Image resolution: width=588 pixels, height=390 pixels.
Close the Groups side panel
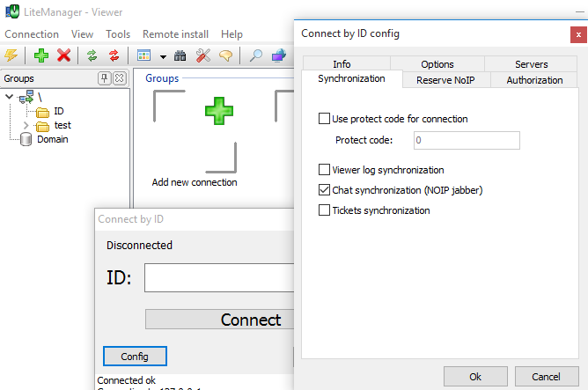tap(119, 78)
